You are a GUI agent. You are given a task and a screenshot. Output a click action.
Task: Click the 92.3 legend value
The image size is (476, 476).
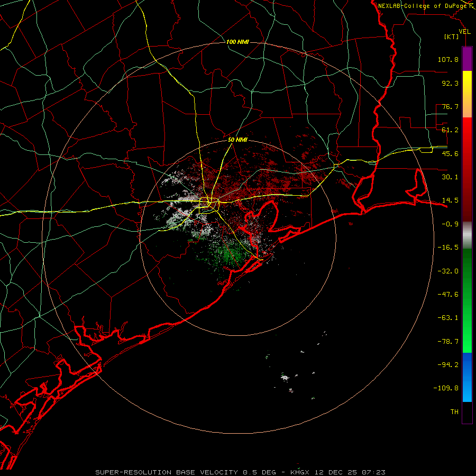[450, 83]
